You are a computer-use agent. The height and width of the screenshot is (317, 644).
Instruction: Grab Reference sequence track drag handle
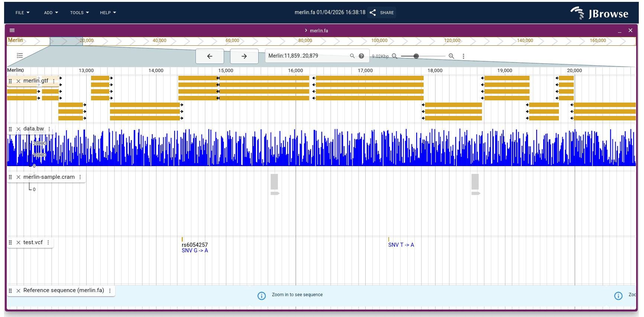pyautogui.click(x=10, y=291)
